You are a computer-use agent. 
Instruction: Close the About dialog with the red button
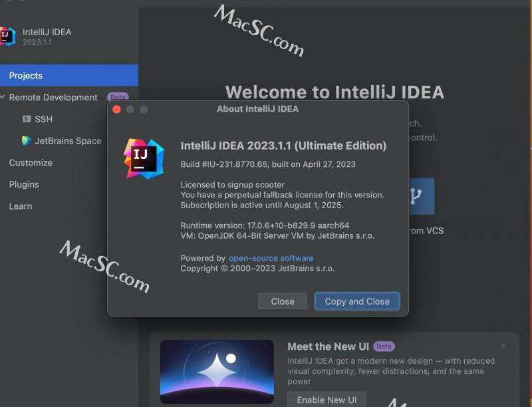(117, 109)
